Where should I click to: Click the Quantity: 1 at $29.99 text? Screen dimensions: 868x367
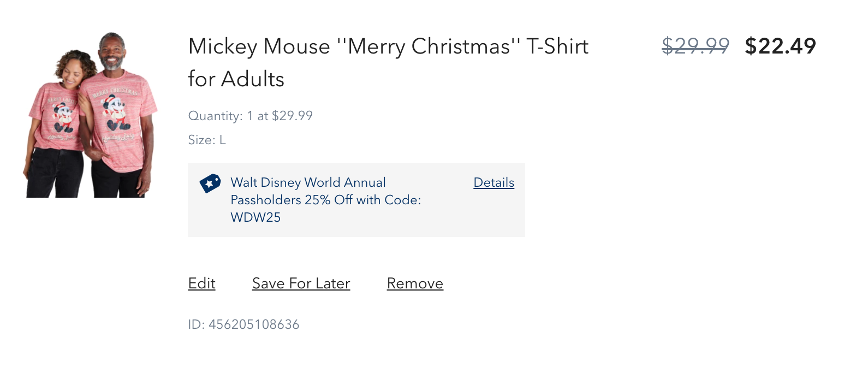tap(250, 116)
